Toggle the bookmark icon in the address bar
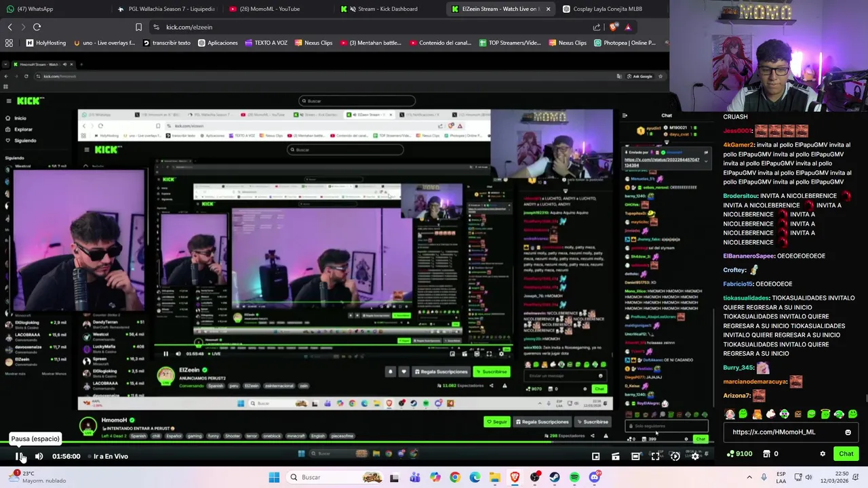The height and width of the screenshot is (488, 868). tap(138, 27)
